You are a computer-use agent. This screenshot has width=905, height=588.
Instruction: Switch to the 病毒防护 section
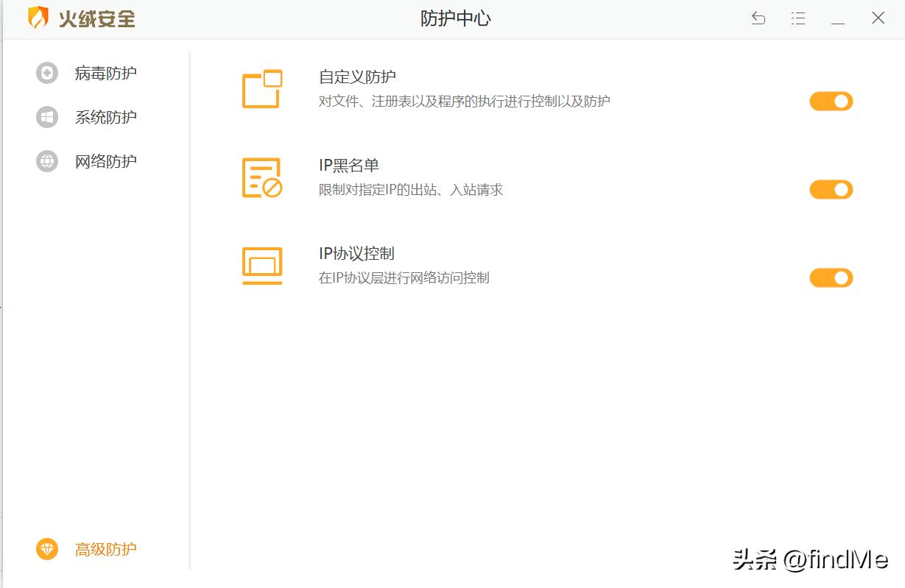[x=105, y=73]
